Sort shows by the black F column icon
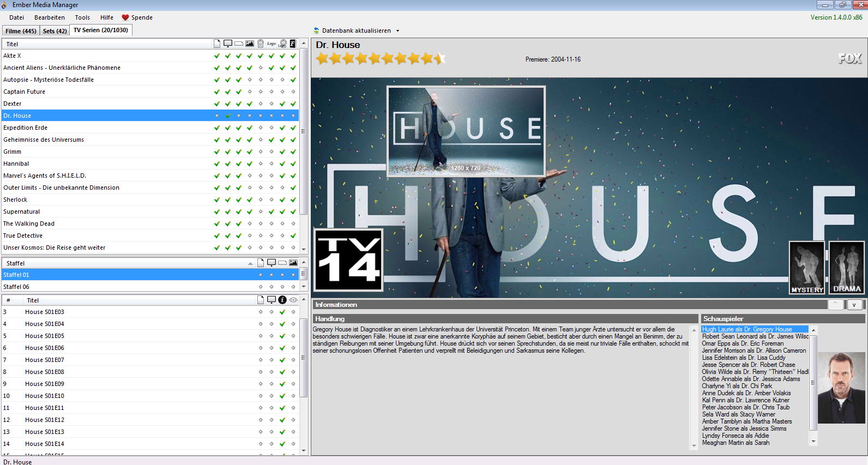The height and width of the screenshot is (465, 868). pos(293,44)
